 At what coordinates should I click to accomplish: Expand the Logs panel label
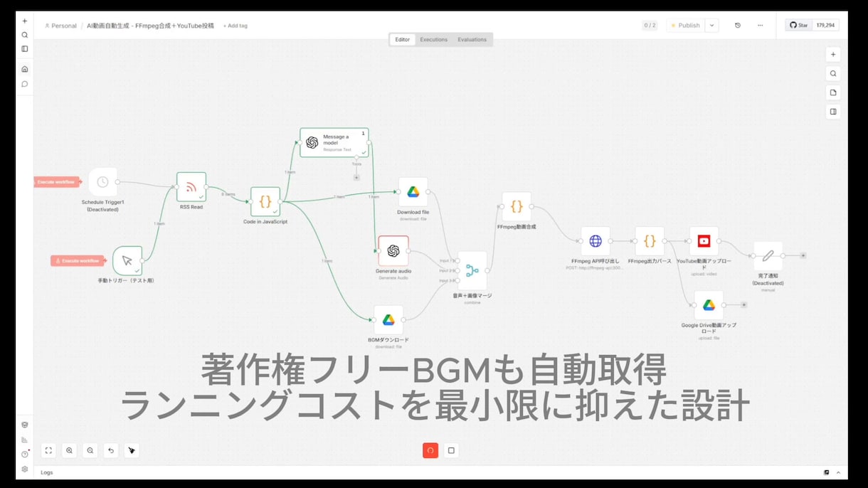47,472
